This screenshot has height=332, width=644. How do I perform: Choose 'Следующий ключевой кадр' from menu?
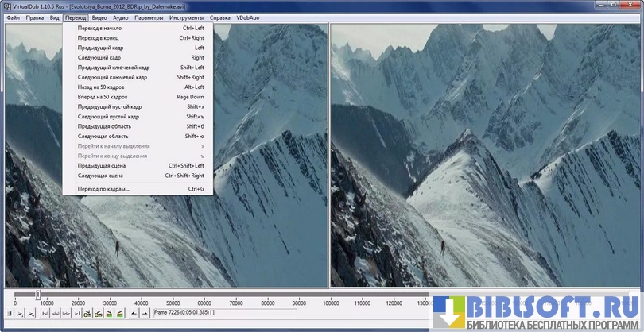(x=112, y=77)
